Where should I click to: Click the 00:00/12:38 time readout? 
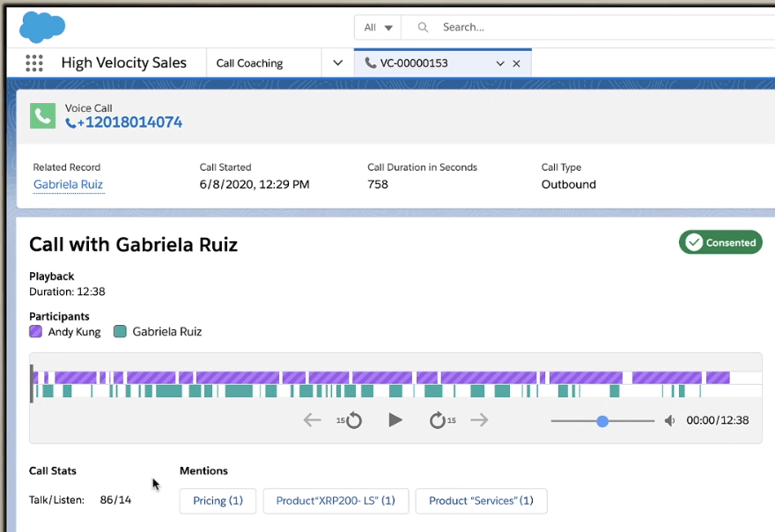(x=718, y=420)
